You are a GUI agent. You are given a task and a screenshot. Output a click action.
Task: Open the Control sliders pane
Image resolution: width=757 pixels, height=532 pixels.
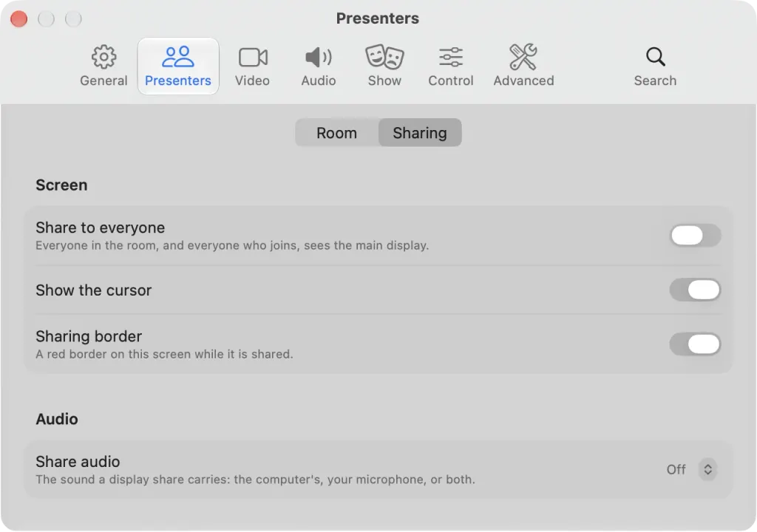[x=451, y=66]
